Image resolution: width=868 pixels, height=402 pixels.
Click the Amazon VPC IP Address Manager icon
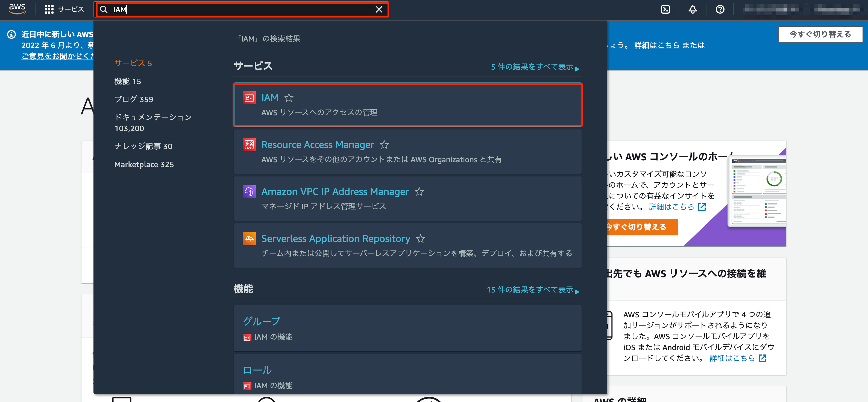(249, 191)
